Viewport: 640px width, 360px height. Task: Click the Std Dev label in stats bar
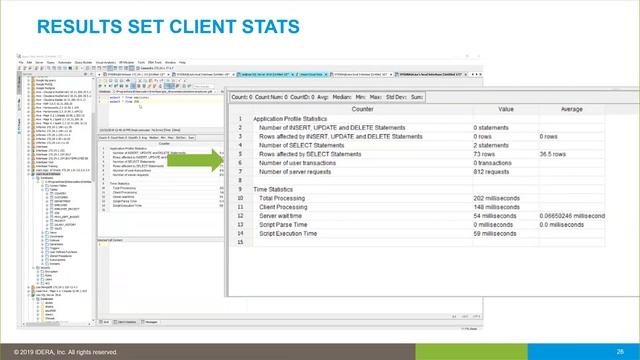click(x=396, y=97)
